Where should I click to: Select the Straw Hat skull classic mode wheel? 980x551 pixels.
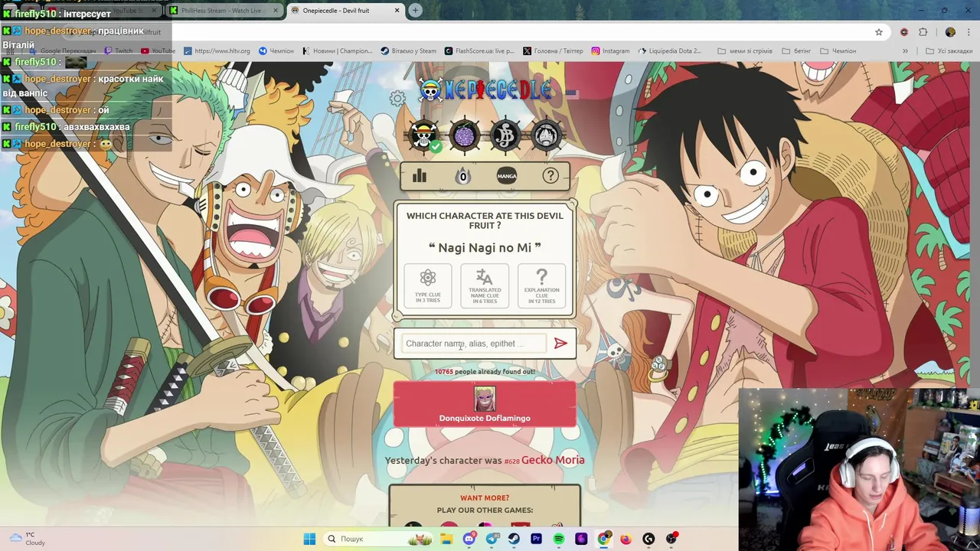pos(424,135)
